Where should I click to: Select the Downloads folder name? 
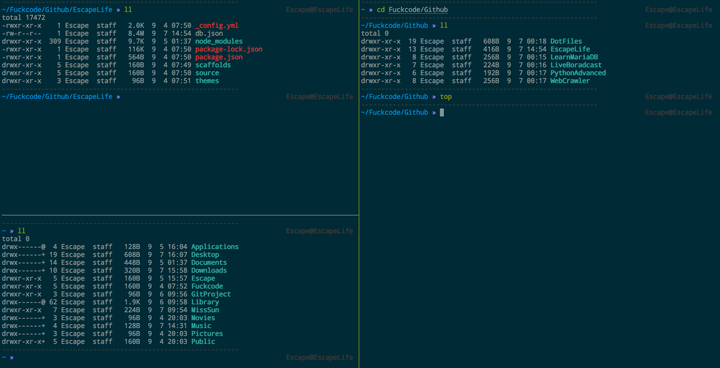[x=209, y=270]
